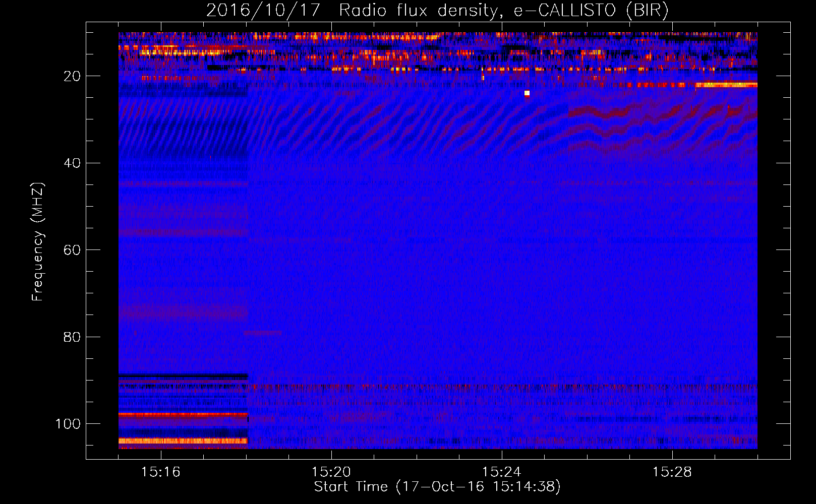The width and height of the screenshot is (816, 504).
Task: Click the 60 MHz frequency tick label
Action: click(x=72, y=250)
